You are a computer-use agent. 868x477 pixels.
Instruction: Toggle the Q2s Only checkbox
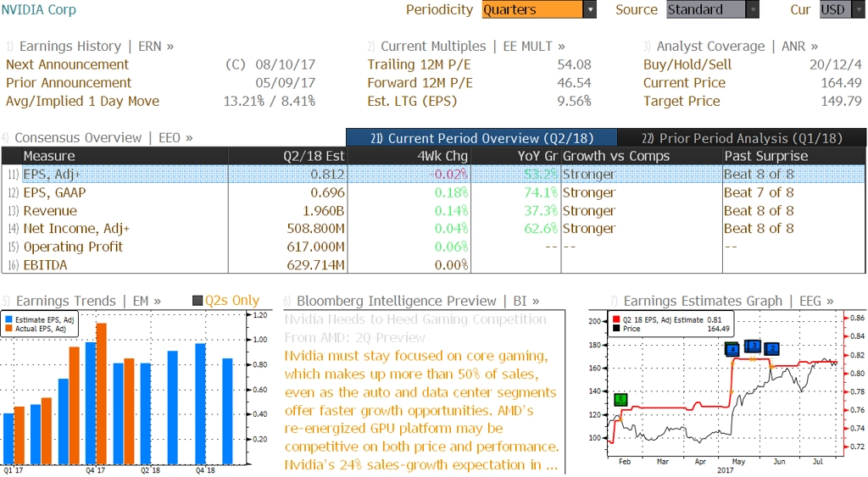pyautogui.click(x=197, y=301)
